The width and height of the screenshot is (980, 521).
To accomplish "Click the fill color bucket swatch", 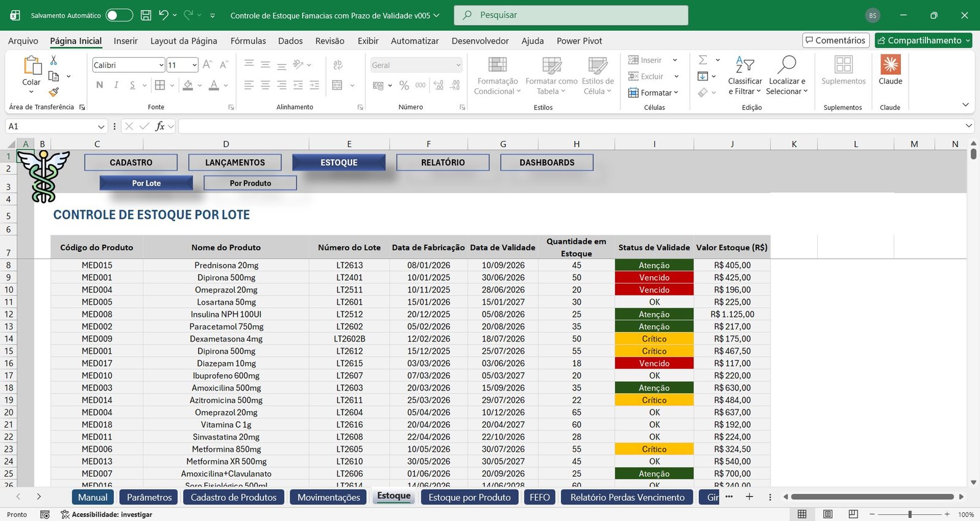I will coord(188,85).
